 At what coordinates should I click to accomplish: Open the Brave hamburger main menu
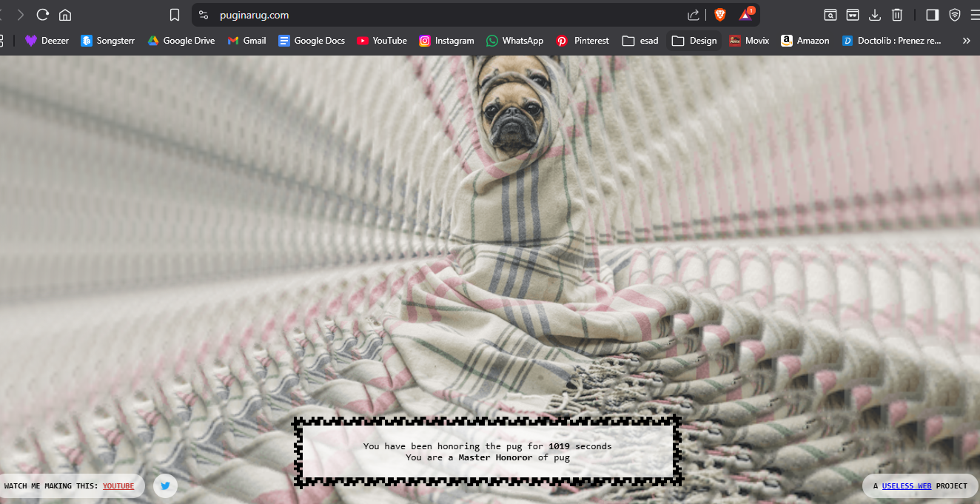[975, 15]
